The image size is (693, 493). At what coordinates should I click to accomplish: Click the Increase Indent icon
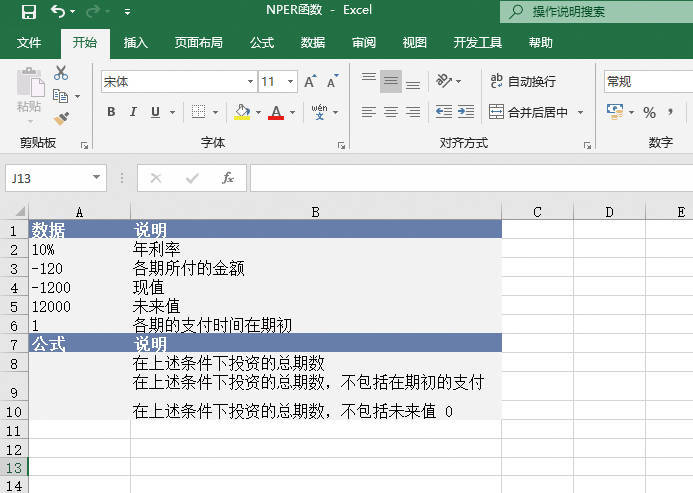point(467,112)
